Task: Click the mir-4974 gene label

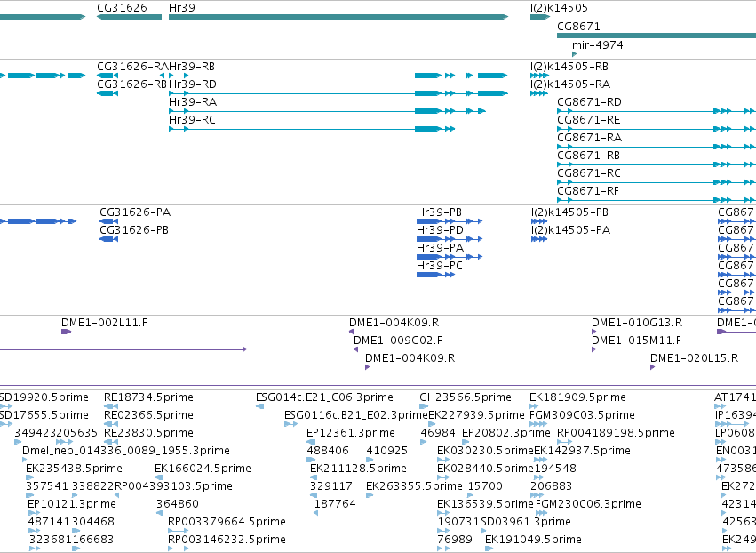Action: (597, 45)
